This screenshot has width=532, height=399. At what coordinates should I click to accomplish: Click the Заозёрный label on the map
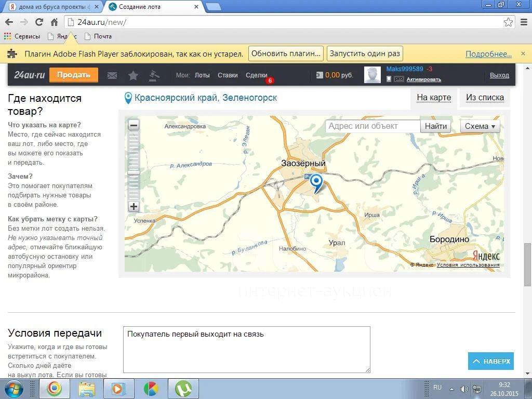coord(303,163)
